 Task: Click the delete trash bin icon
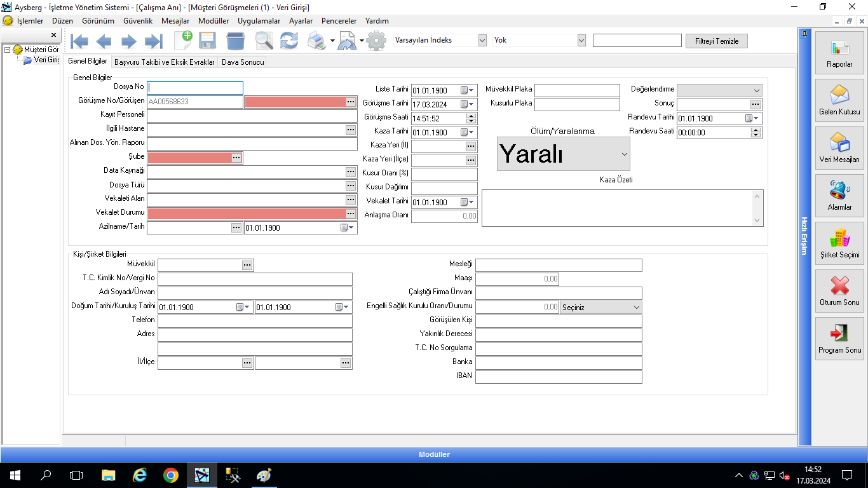(x=236, y=41)
